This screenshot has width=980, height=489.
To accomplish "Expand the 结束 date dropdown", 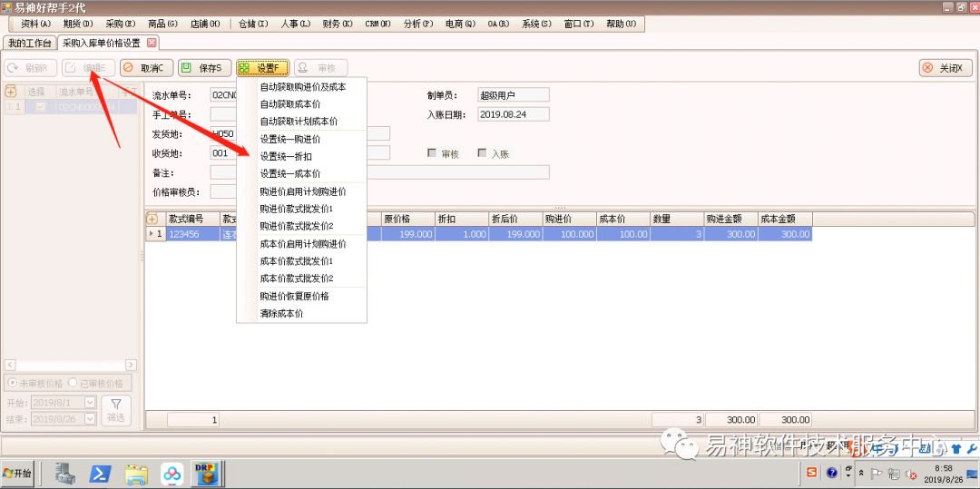I will [90, 419].
